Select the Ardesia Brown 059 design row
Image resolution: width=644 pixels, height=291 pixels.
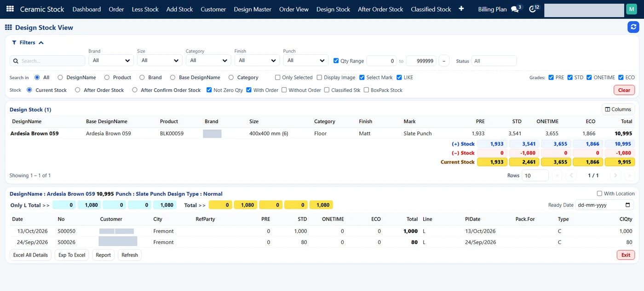[x=322, y=133]
